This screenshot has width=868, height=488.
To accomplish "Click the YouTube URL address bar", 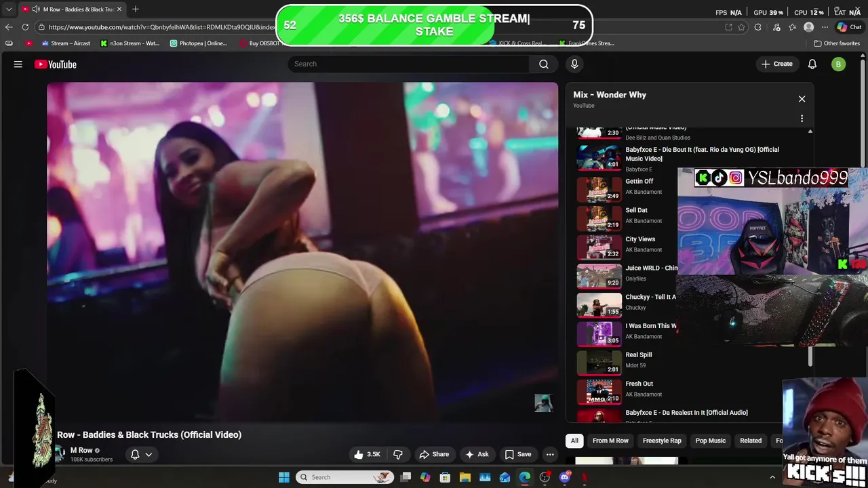I will 163,27.
